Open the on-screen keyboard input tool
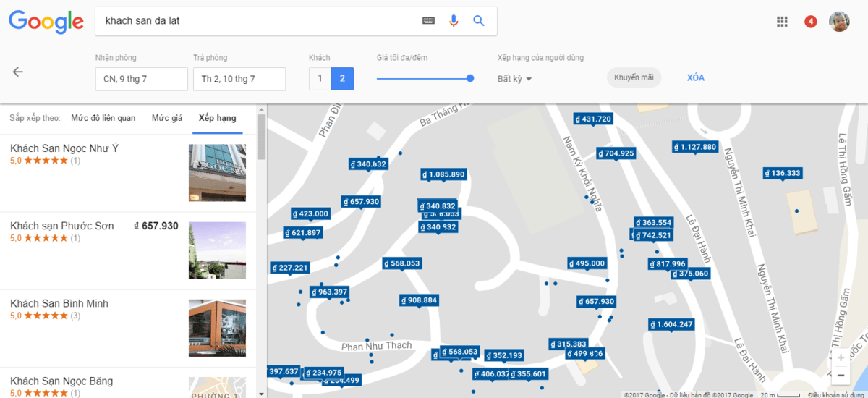868x398 pixels. pyautogui.click(x=429, y=21)
